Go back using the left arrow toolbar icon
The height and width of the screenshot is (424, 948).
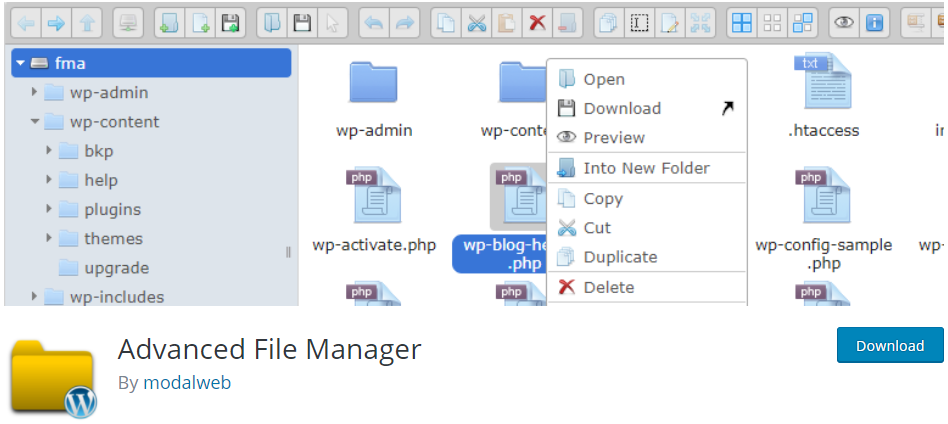click(x=26, y=24)
